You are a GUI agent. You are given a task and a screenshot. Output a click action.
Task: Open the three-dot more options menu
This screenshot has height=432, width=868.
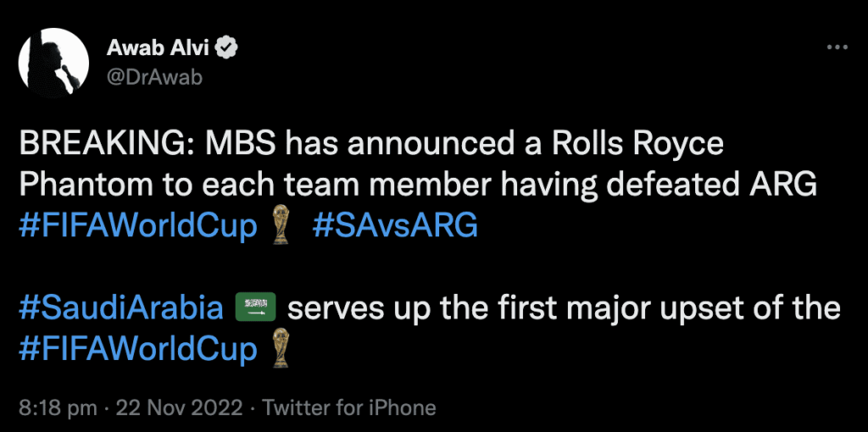(x=837, y=47)
